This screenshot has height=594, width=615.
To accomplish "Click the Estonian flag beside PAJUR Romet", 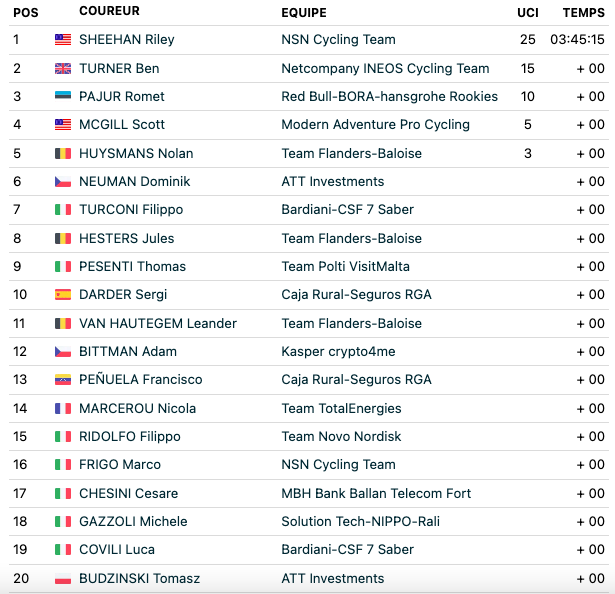I will pos(63,95).
